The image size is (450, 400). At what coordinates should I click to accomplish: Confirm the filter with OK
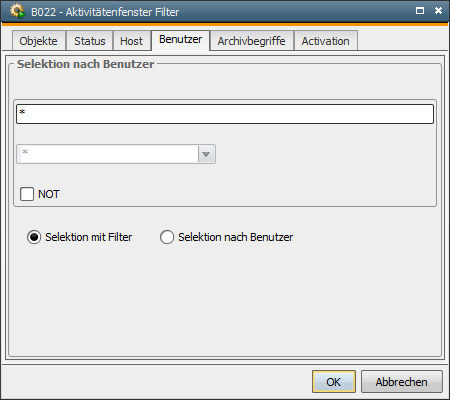[334, 382]
